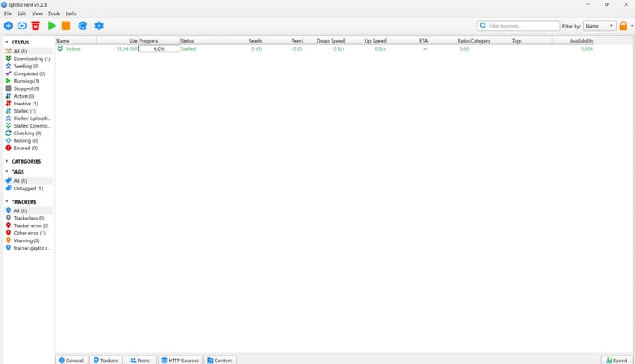This screenshot has height=364, width=635.
Task: Select the tracker.gaytor tracker entry
Action: pos(28,248)
